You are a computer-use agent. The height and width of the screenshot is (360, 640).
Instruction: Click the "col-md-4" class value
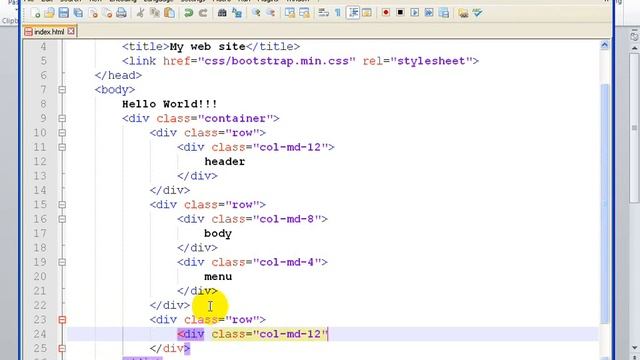[287, 262]
